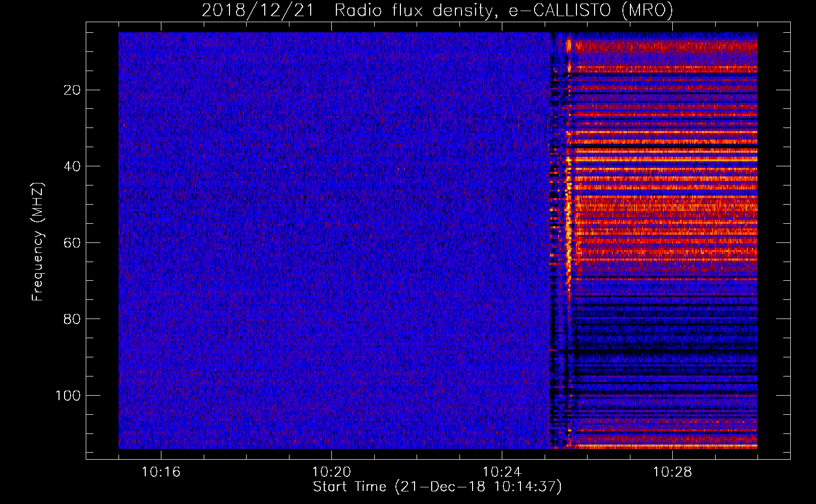The height and width of the screenshot is (504, 816).
Task: Click the 80 MHz frequency tick label
Action: [72, 319]
